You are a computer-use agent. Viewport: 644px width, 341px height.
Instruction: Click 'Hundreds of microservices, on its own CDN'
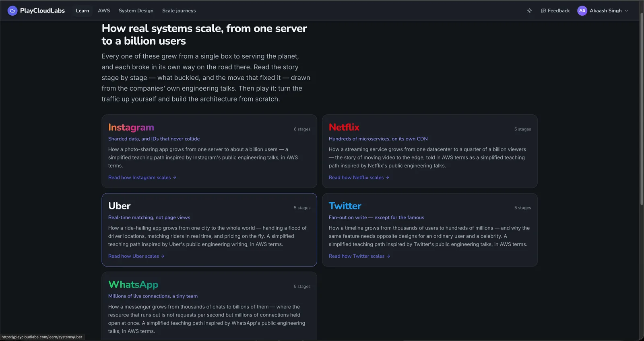[378, 139]
